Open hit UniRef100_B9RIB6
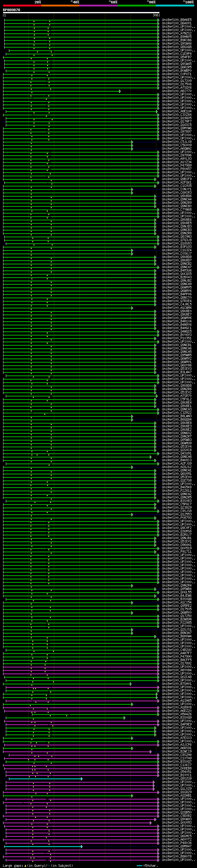 coord(177,40)
